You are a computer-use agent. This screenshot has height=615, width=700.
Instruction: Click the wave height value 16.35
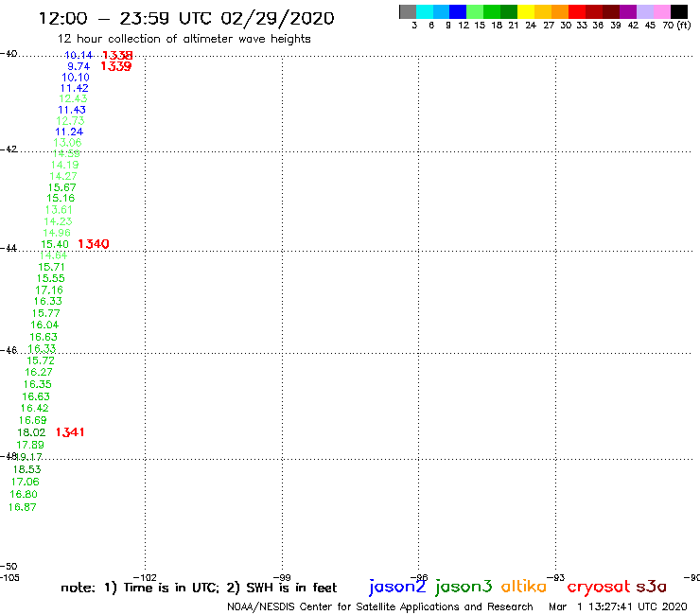(38, 383)
